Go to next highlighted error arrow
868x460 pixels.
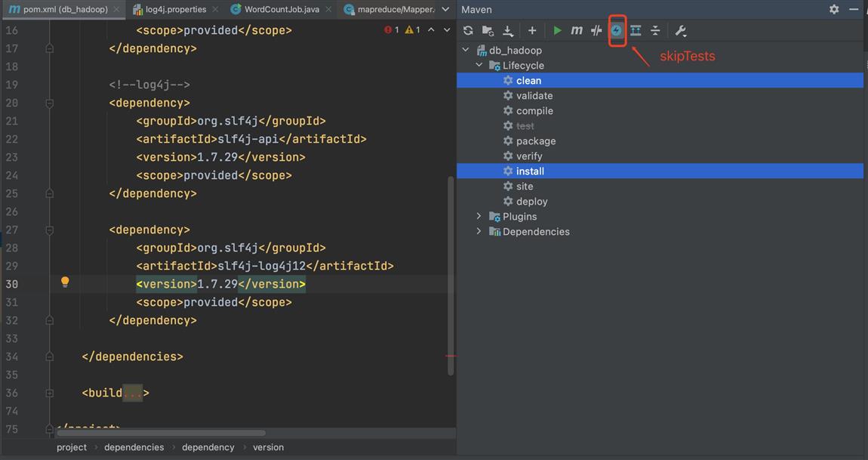coord(447,30)
